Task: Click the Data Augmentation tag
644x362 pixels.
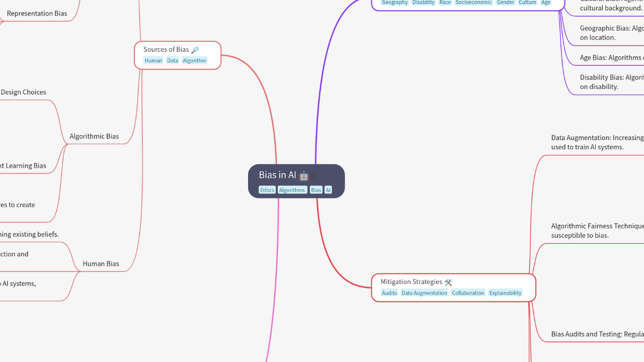Action: coord(424,293)
